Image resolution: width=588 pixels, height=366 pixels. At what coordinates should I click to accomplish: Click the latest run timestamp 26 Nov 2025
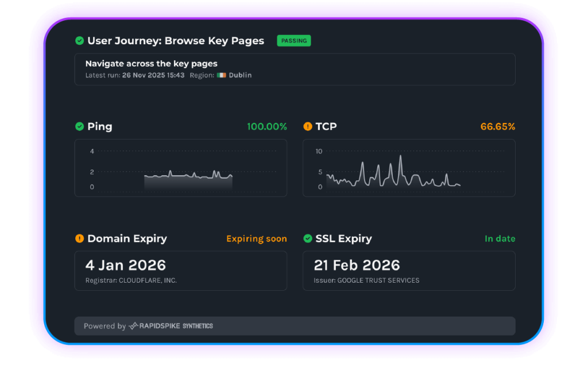153,75
